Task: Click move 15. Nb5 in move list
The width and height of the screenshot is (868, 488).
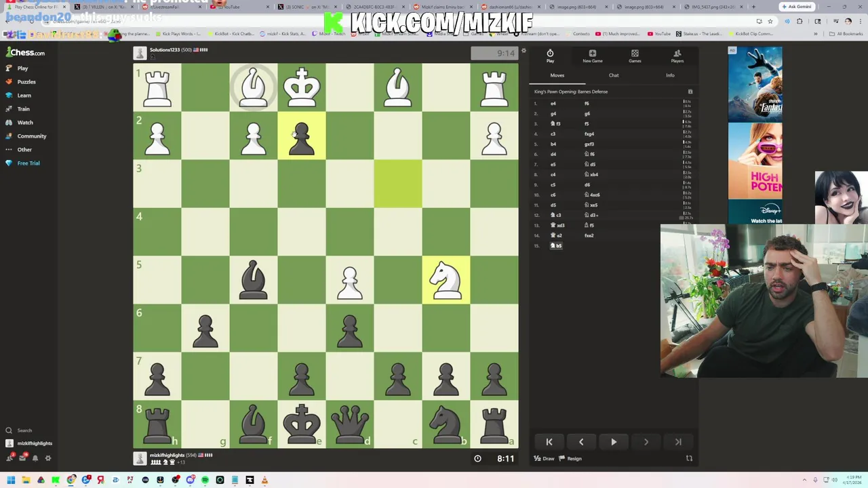Action: pyautogui.click(x=556, y=246)
